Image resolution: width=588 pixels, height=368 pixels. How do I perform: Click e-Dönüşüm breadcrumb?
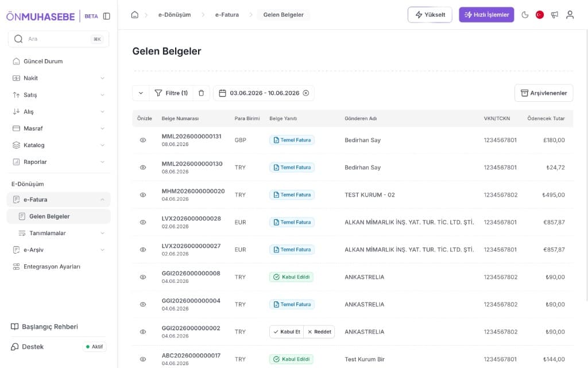tap(175, 14)
